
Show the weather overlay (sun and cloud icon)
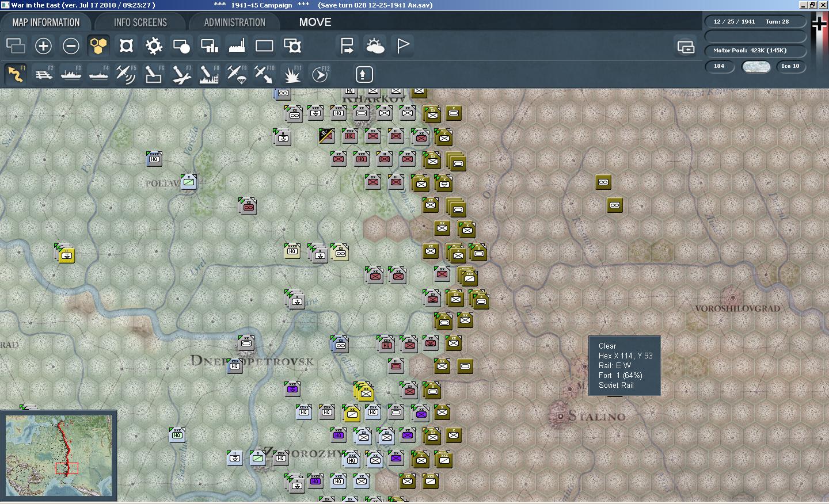pyautogui.click(x=375, y=45)
